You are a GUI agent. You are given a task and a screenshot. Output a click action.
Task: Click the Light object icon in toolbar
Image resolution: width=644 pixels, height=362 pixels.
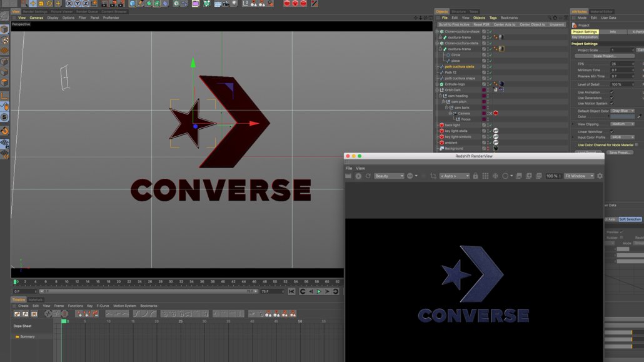tap(234, 3)
